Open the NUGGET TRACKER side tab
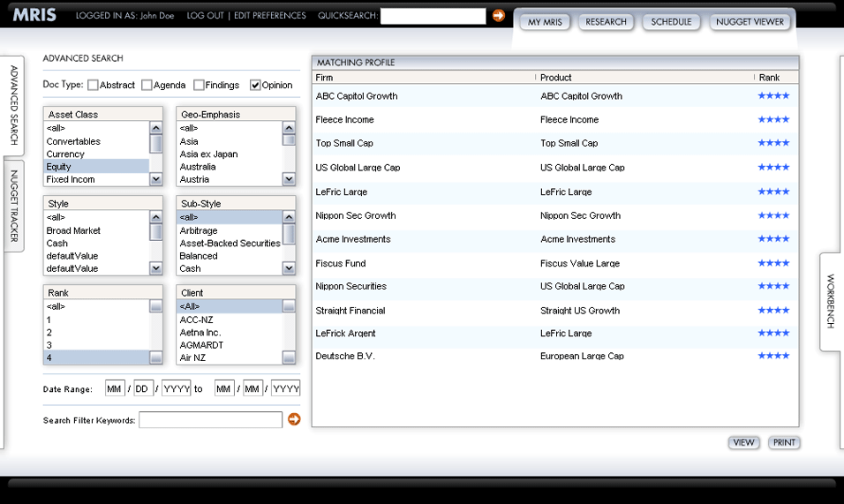 point(14,206)
